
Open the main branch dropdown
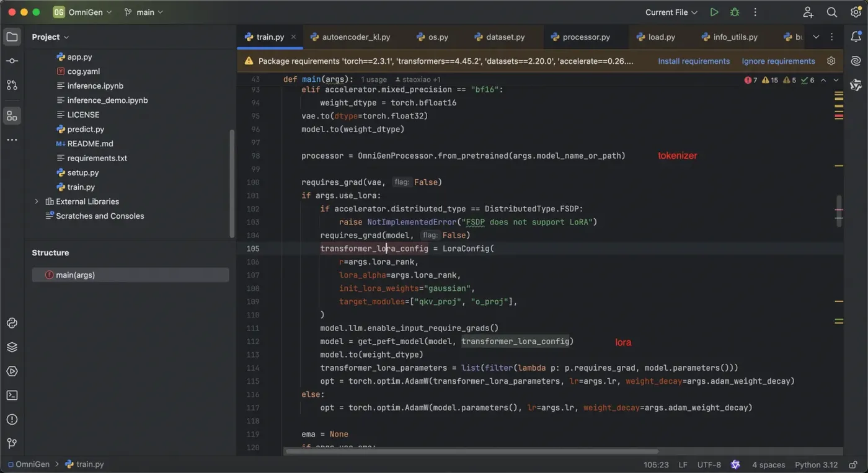click(x=144, y=12)
